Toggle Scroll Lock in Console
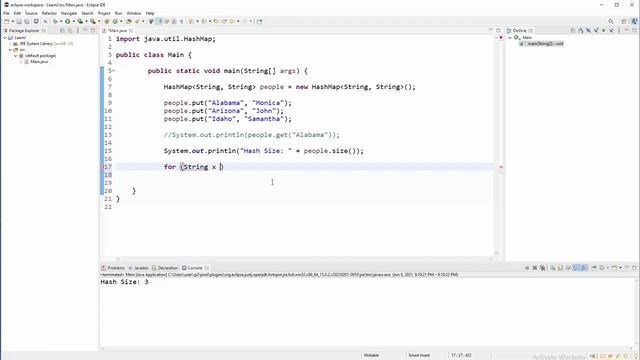640x360 pixels. coord(560,268)
